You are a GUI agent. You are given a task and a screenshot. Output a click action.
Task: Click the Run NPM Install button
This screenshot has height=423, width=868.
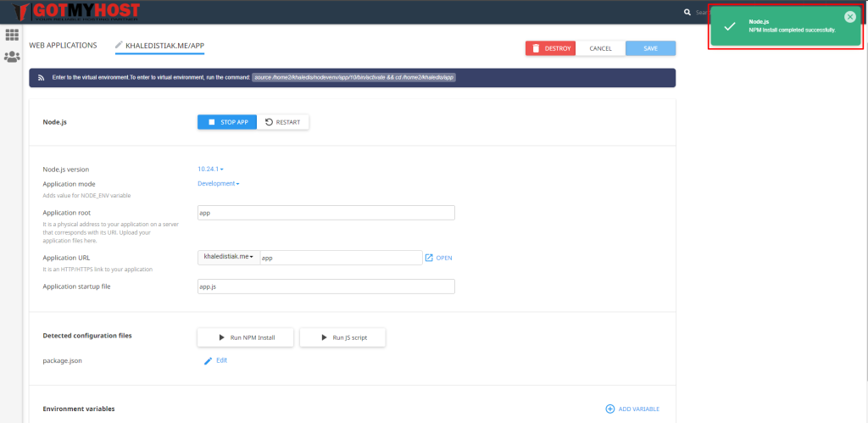click(x=247, y=337)
